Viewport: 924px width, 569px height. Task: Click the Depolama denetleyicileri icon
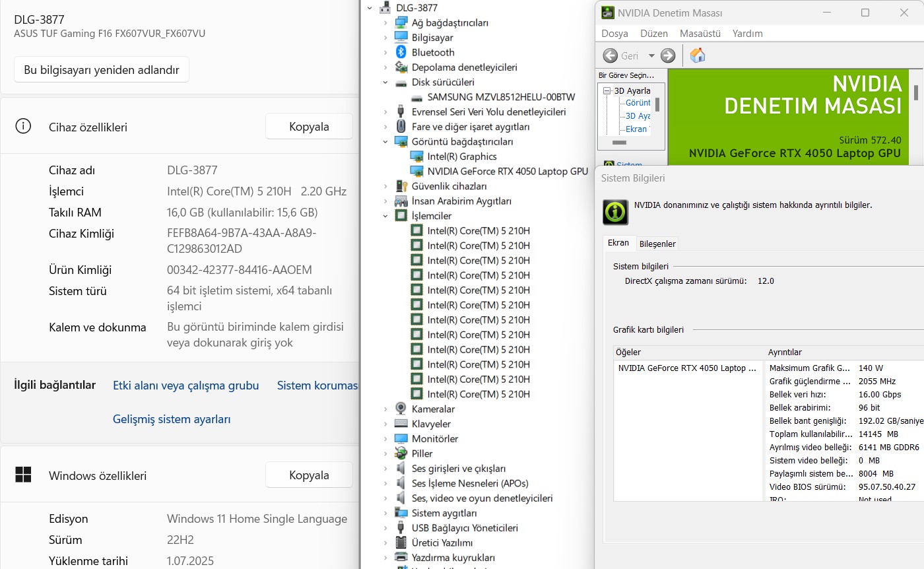click(401, 67)
